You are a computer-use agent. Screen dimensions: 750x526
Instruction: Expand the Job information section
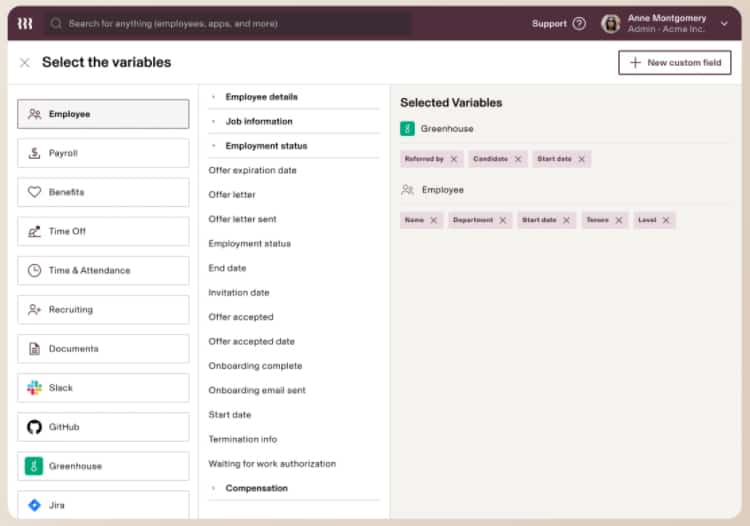[x=294, y=121]
